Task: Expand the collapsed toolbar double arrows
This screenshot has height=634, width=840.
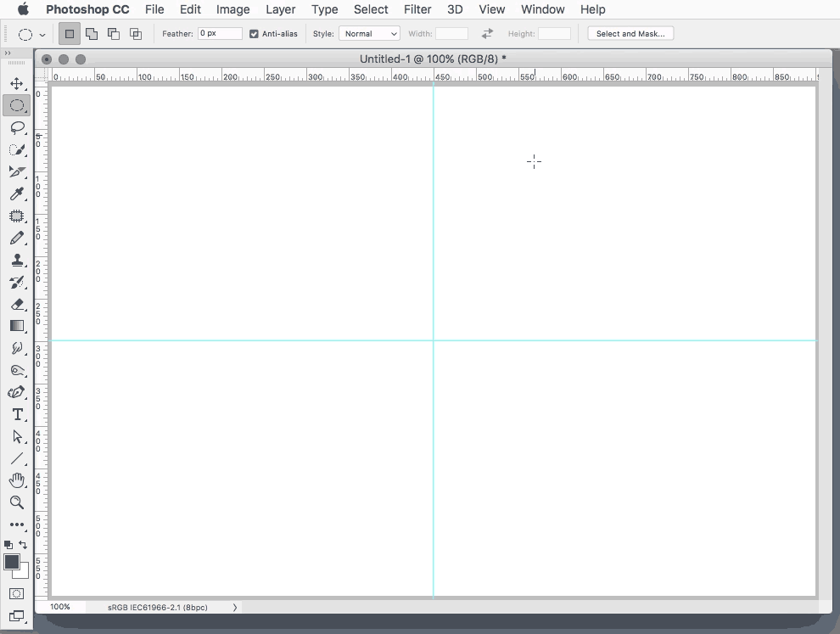Action: [8, 53]
